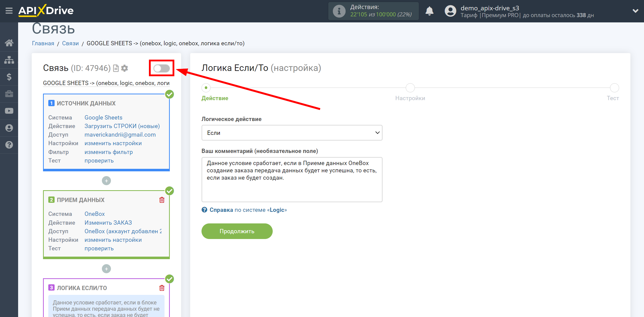Go to Главная breadcrumb
Image resolution: width=644 pixels, height=317 pixels.
pos(43,43)
